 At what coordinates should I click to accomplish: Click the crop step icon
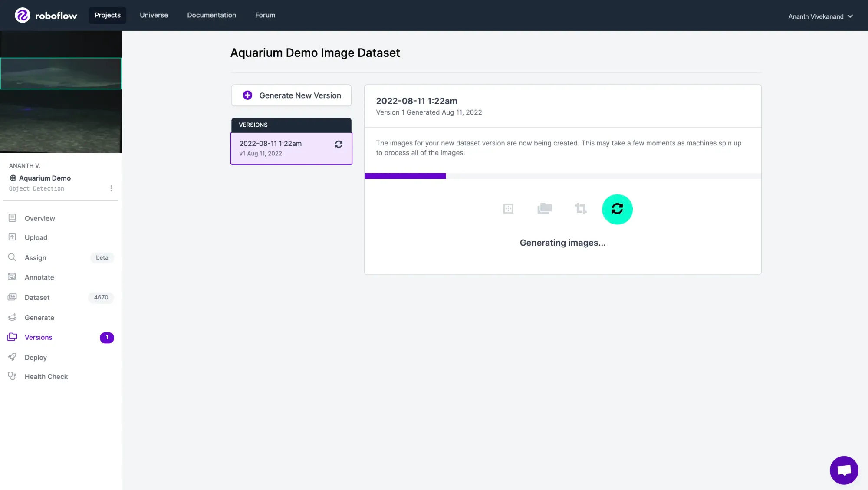pyautogui.click(x=581, y=209)
